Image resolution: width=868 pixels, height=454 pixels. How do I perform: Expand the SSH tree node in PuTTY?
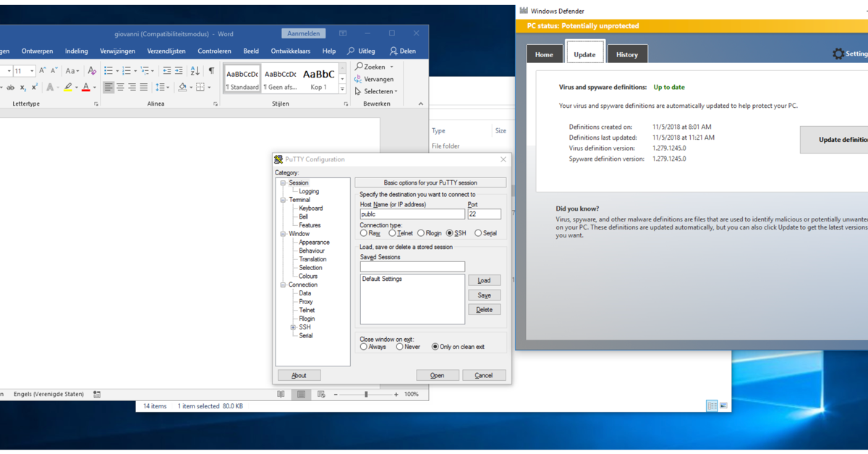(293, 327)
